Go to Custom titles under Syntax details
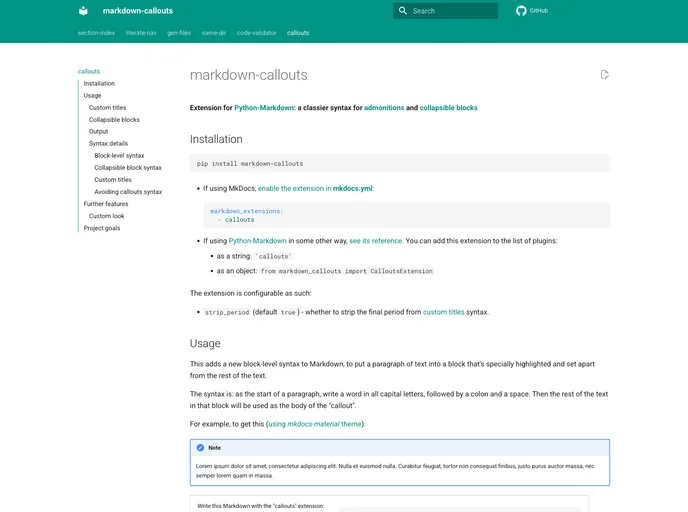Image resolution: width=688 pixels, height=512 pixels. pos(113,179)
